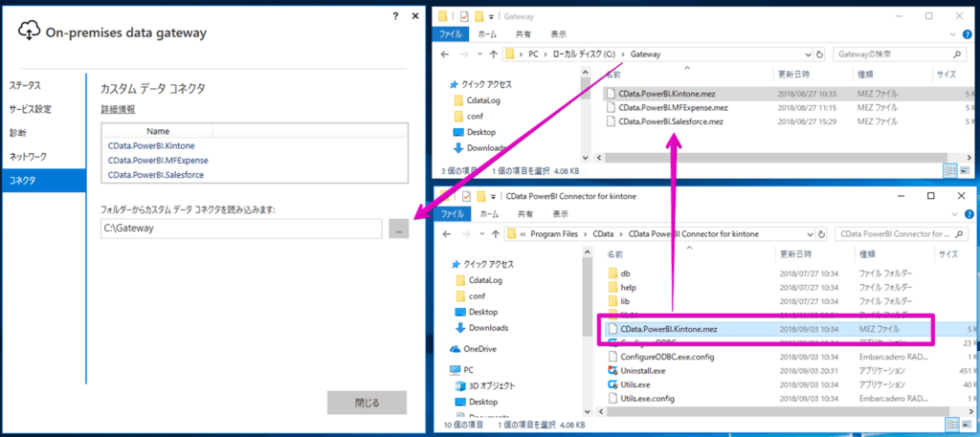
Task: Select ネットワーク in gateway sidebar
Action: click(28, 157)
